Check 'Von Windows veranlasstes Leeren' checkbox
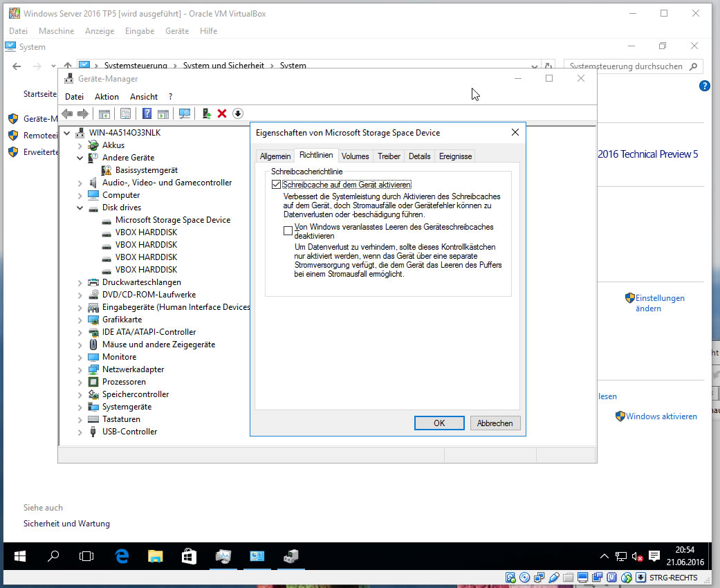720x588 pixels. pos(288,230)
